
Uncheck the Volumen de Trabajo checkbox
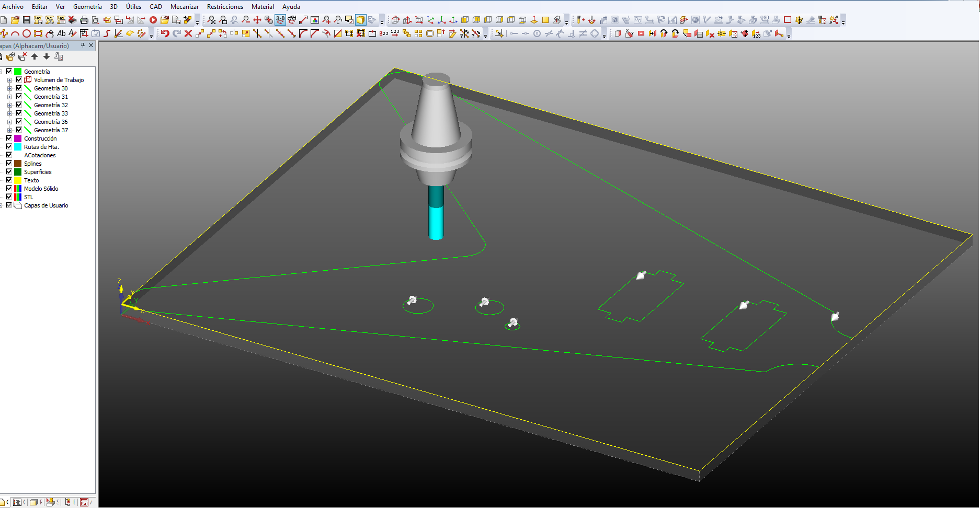(19, 80)
